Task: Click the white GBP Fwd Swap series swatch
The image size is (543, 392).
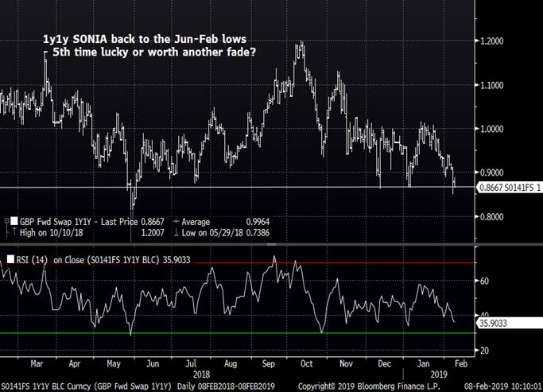Action: pyautogui.click(x=14, y=221)
